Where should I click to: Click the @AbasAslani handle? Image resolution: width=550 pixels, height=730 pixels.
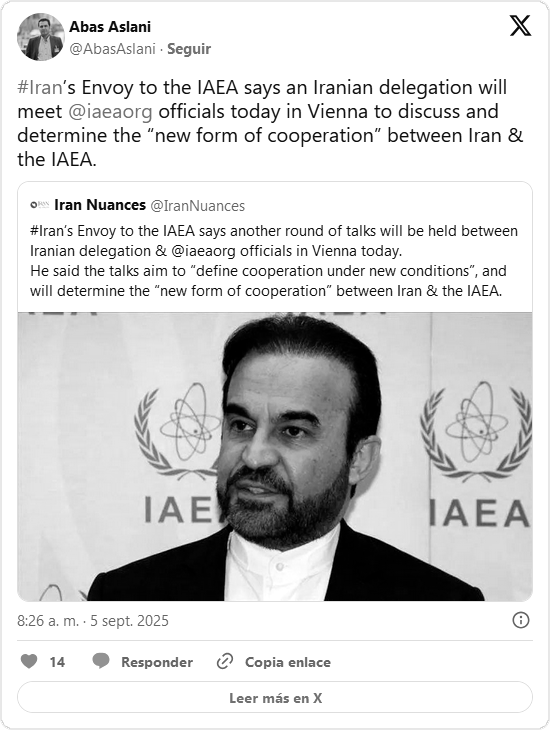[x=112, y=49]
